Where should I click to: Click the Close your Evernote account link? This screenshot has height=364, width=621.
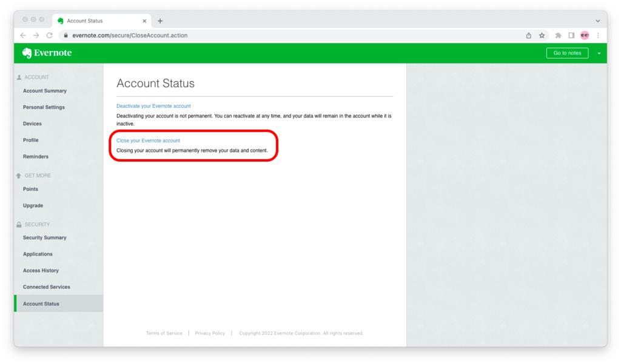148,141
